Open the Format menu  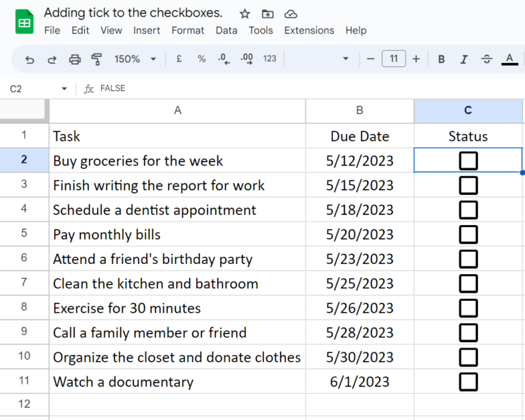tap(187, 30)
